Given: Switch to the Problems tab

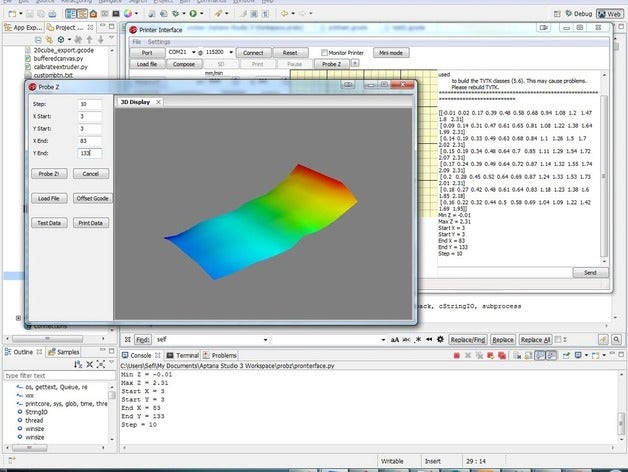Looking at the screenshot, I should pos(223,355).
